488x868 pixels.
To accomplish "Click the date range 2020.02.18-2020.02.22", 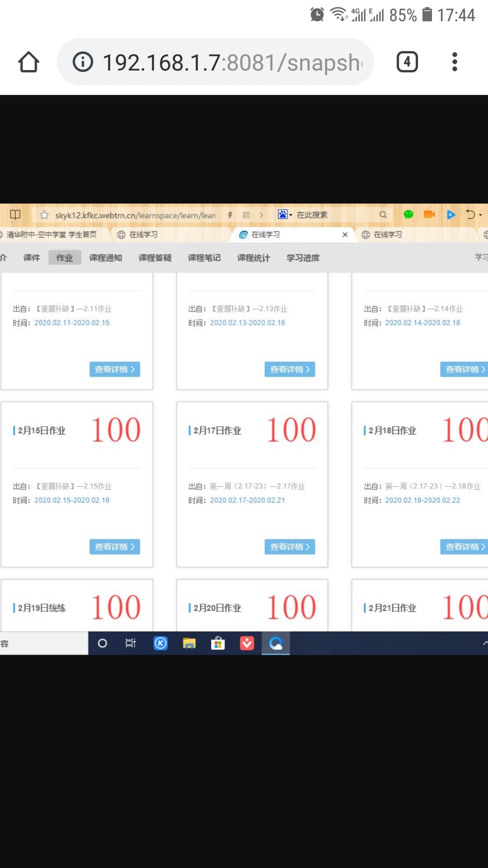I will (x=422, y=500).
